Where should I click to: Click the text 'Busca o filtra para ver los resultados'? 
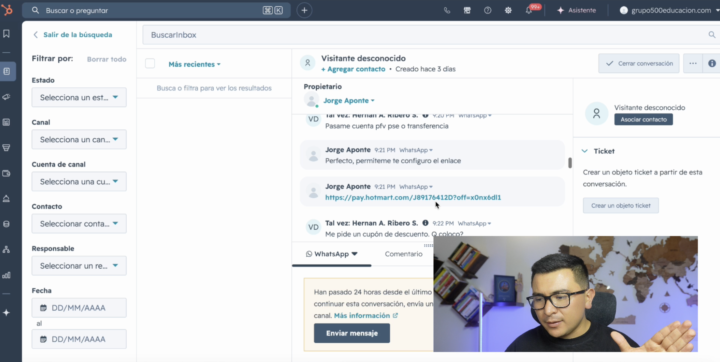214,88
